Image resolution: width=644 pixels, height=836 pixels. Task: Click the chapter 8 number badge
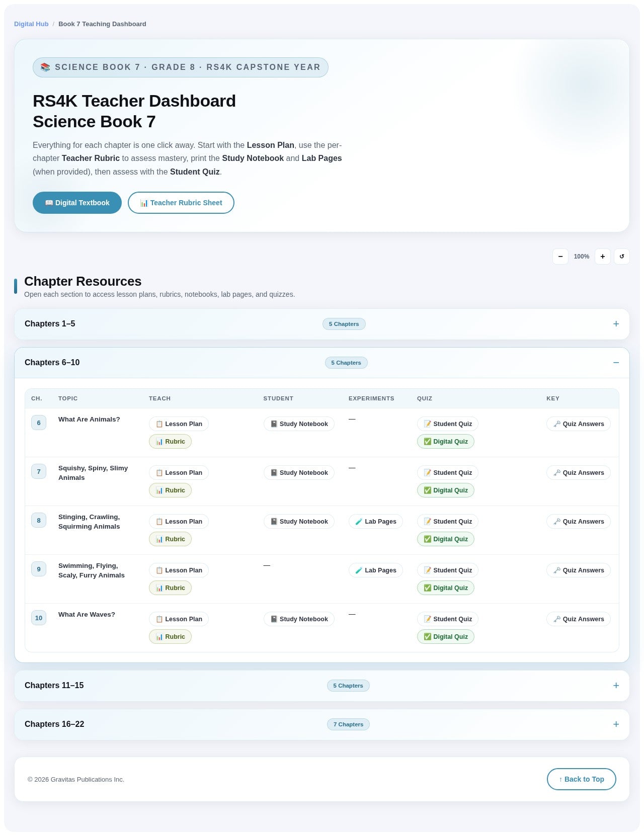point(39,520)
